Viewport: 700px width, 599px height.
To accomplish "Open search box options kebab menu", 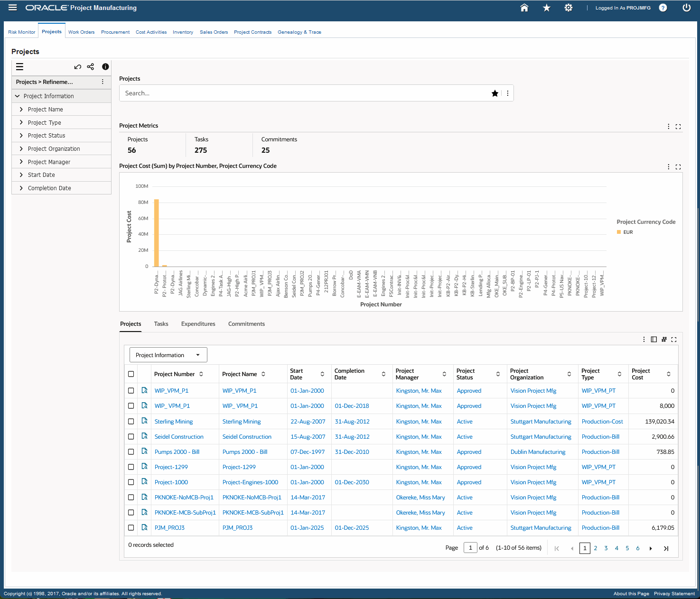I will coord(508,93).
